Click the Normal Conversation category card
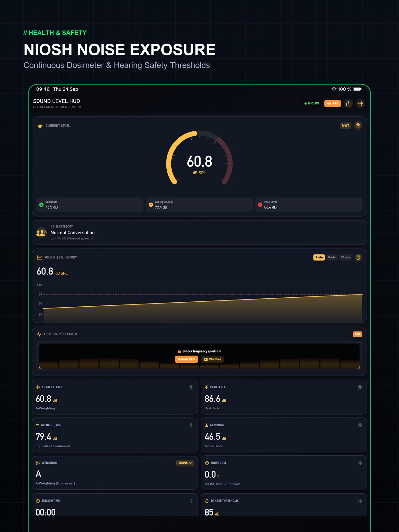The image size is (399, 532). tap(199, 232)
